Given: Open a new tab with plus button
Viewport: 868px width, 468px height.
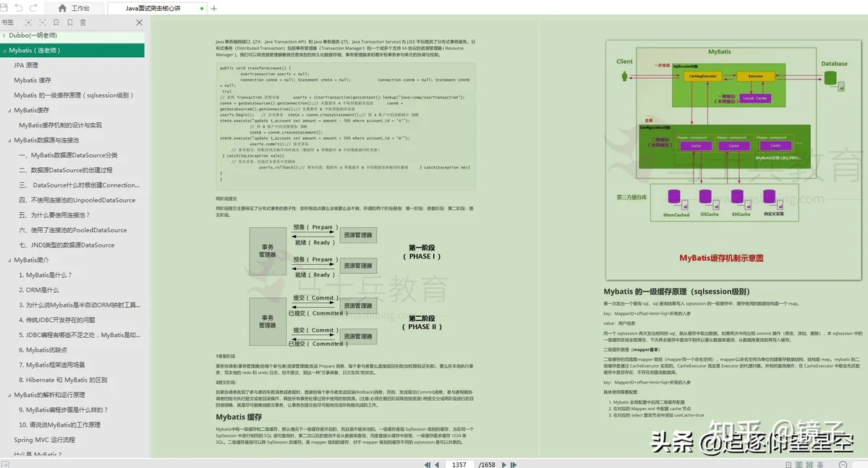Looking at the screenshot, I should click(213, 8).
